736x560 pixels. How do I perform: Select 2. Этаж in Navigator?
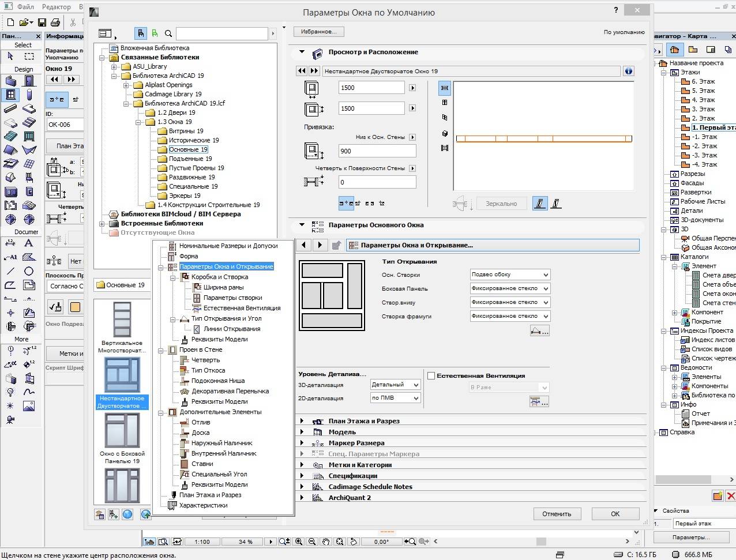point(703,118)
